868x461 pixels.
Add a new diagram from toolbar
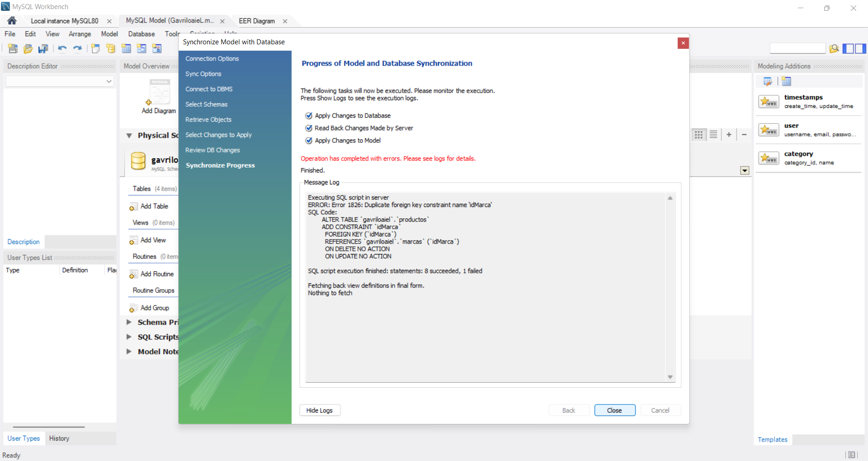pos(95,48)
